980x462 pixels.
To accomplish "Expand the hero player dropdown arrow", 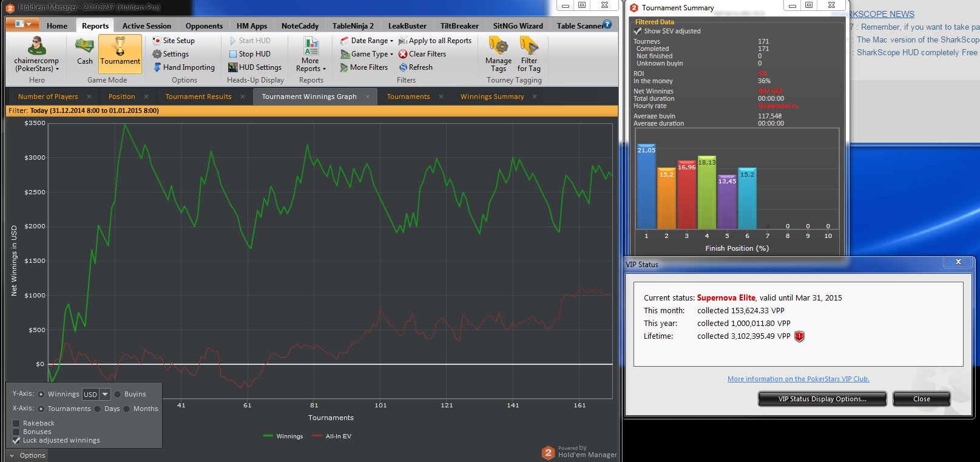I will coord(57,69).
